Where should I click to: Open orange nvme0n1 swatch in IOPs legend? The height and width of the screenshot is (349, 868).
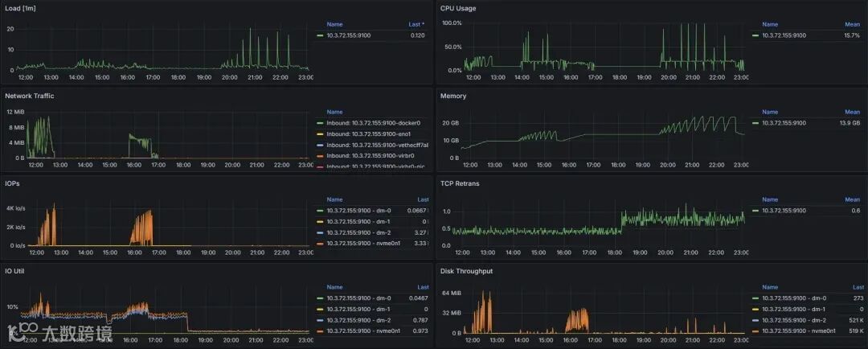click(319, 243)
